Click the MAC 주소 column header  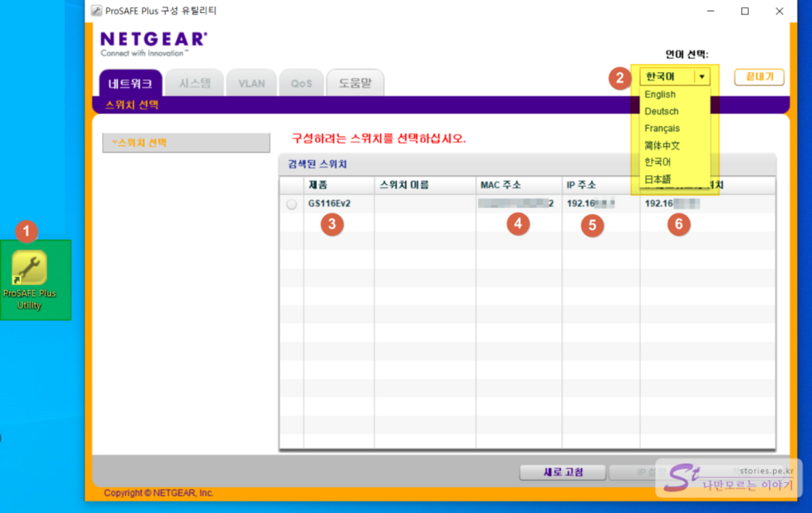(518, 185)
